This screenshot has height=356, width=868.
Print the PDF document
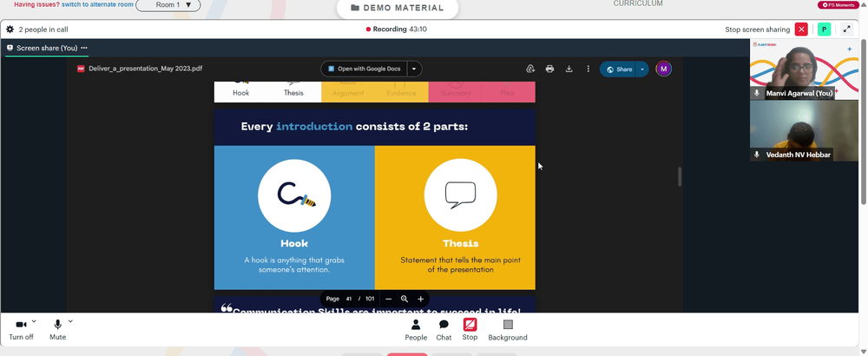[x=549, y=69]
